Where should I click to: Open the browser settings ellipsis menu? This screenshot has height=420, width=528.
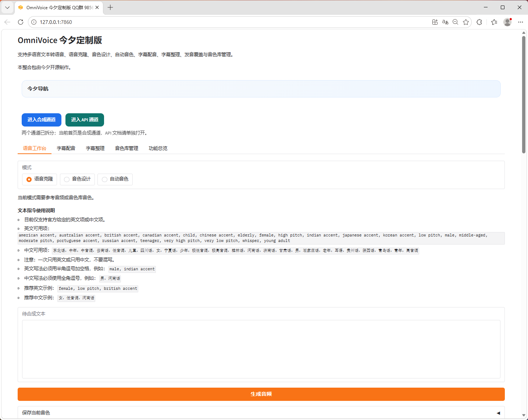tap(521, 22)
